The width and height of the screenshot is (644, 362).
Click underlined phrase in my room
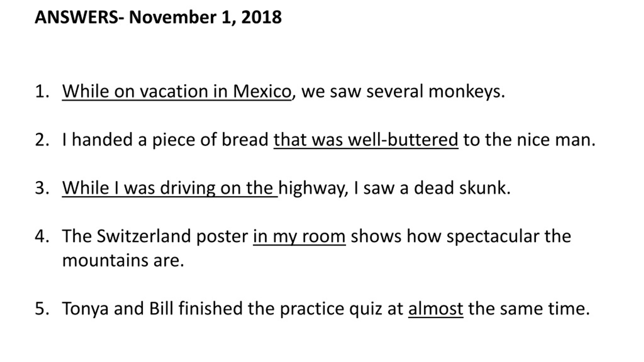coord(299,237)
